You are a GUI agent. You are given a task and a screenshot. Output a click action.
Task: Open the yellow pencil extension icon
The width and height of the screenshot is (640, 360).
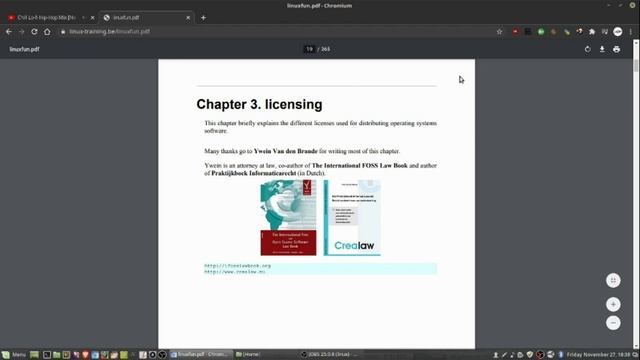point(567,31)
